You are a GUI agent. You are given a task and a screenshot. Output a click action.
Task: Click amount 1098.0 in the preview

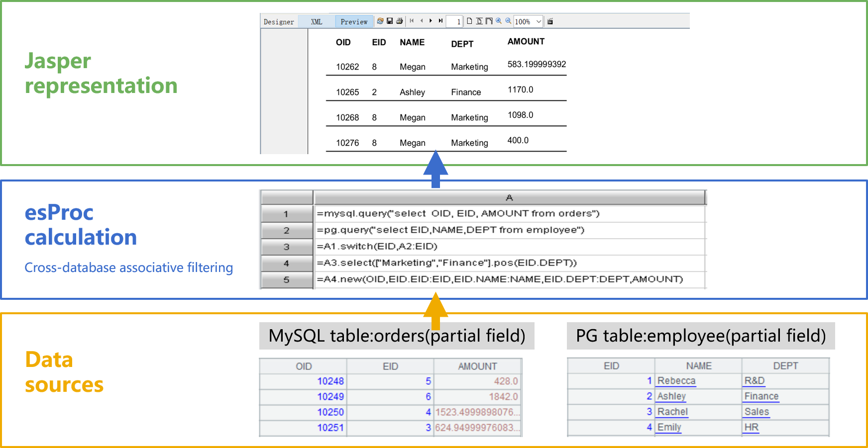tap(520, 115)
